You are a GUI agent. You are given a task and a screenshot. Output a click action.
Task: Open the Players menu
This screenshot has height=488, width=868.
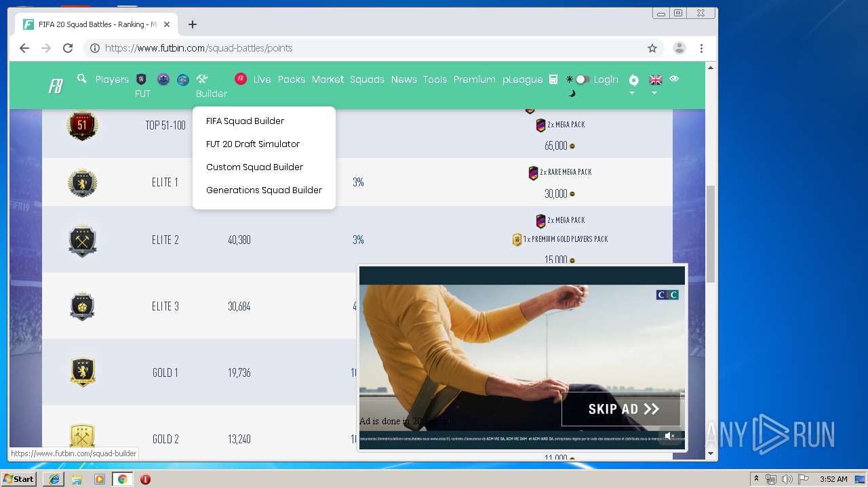point(112,79)
